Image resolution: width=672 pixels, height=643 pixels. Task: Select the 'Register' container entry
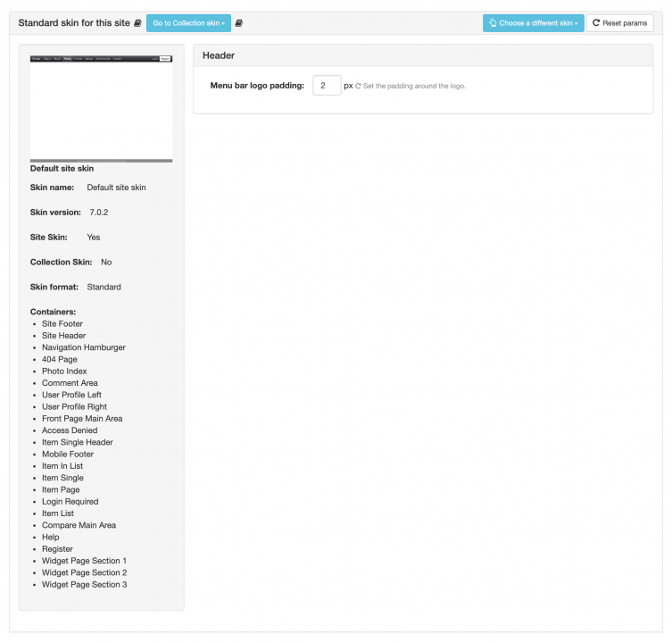[x=57, y=549]
